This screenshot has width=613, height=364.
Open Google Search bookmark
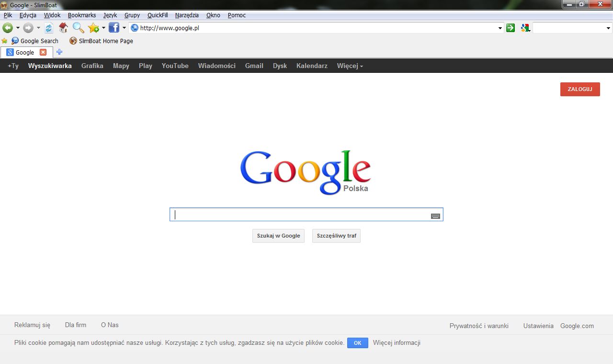(35, 41)
